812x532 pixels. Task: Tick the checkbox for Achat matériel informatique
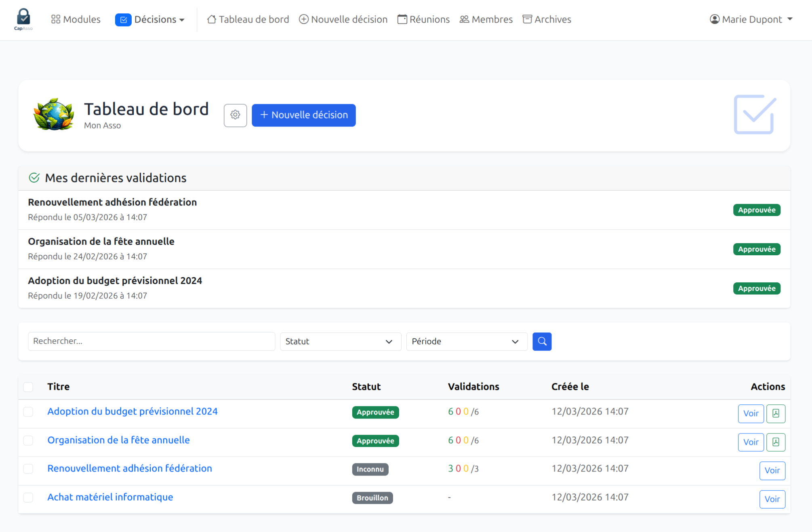28,498
